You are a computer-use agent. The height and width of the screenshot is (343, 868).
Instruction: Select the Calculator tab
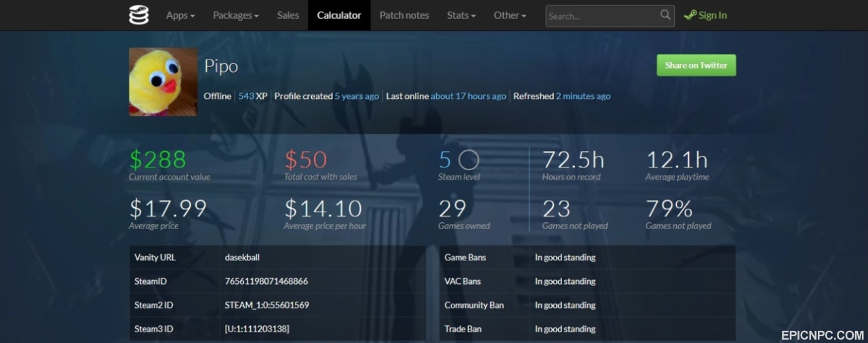[339, 15]
